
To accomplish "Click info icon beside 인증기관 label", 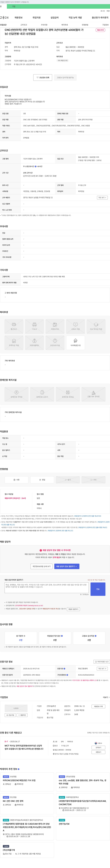I will pyautogui.click(x=64, y=669).
